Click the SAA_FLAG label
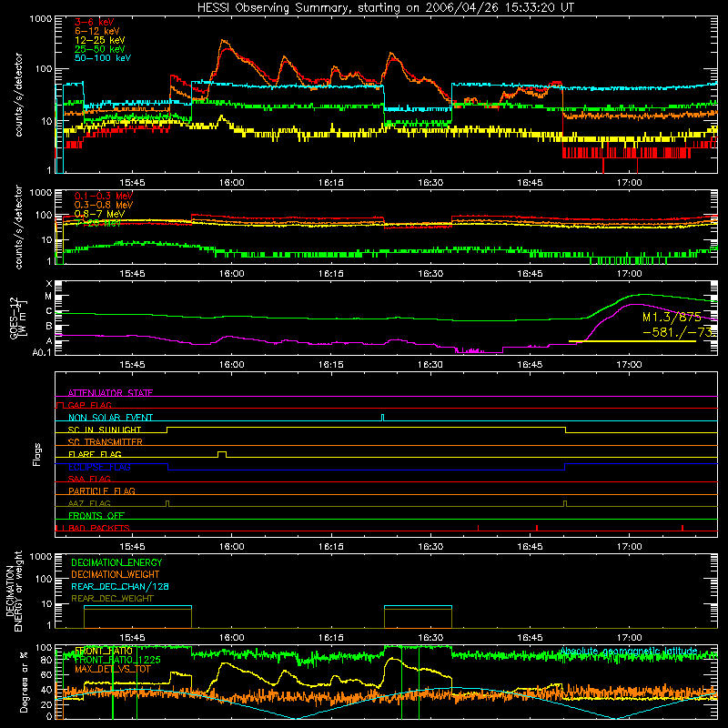 [89, 479]
